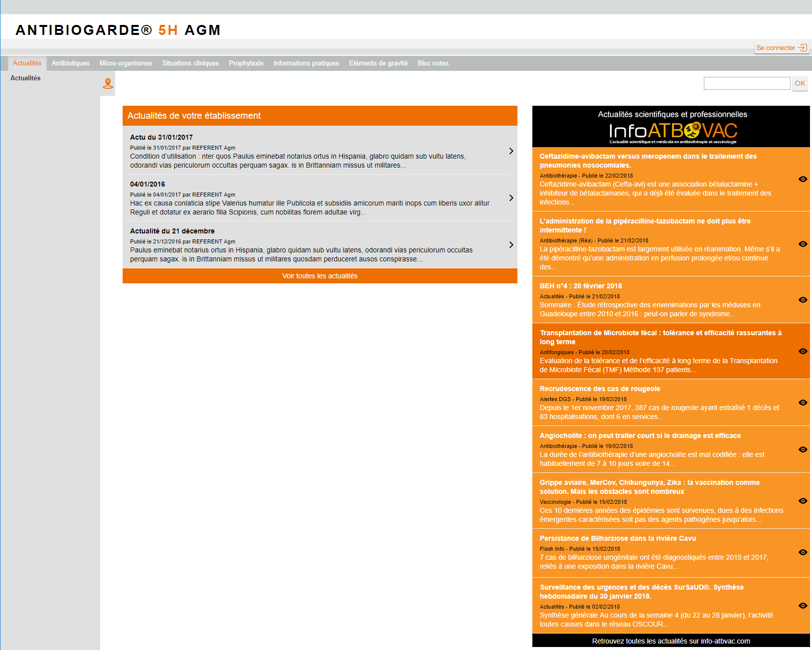Viewport: 812px width, 650px height.
Task: Open the Informations pratiques tab
Action: coord(306,63)
